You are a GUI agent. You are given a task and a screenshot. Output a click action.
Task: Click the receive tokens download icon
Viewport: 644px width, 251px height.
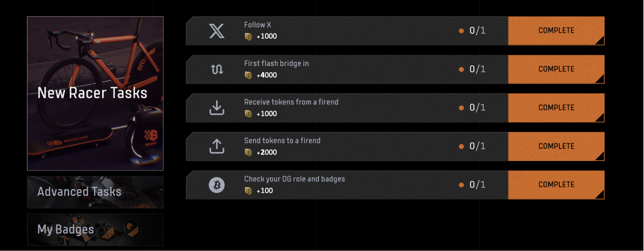coord(217,108)
